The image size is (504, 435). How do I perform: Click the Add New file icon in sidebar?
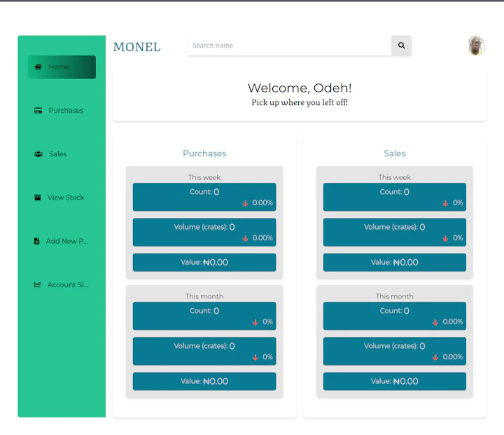pyautogui.click(x=37, y=241)
